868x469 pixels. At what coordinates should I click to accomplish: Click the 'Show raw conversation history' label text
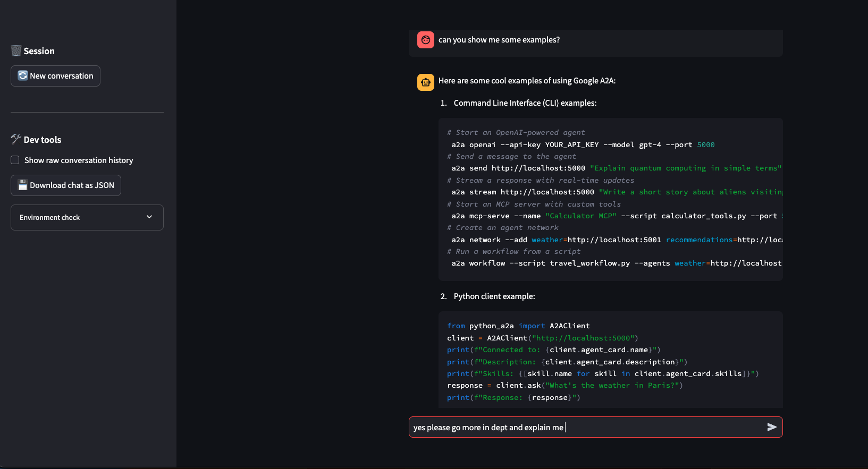pyautogui.click(x=79, y=160)
